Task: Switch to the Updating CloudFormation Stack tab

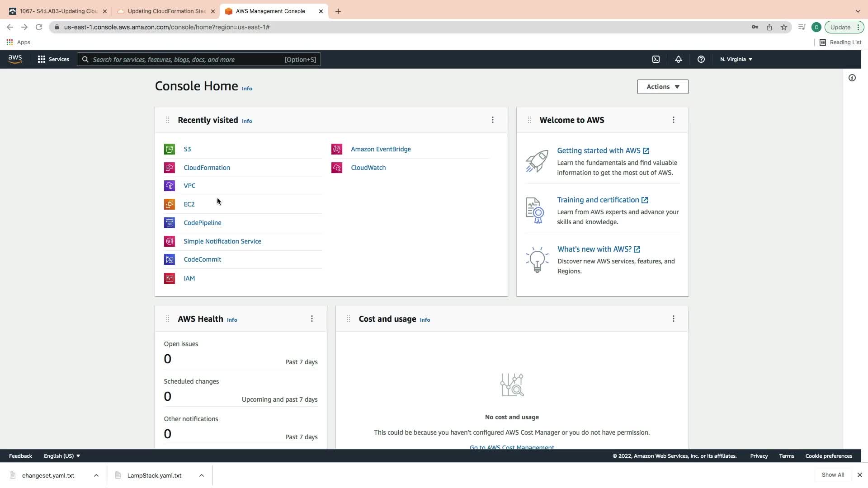Action: [166, 11]
